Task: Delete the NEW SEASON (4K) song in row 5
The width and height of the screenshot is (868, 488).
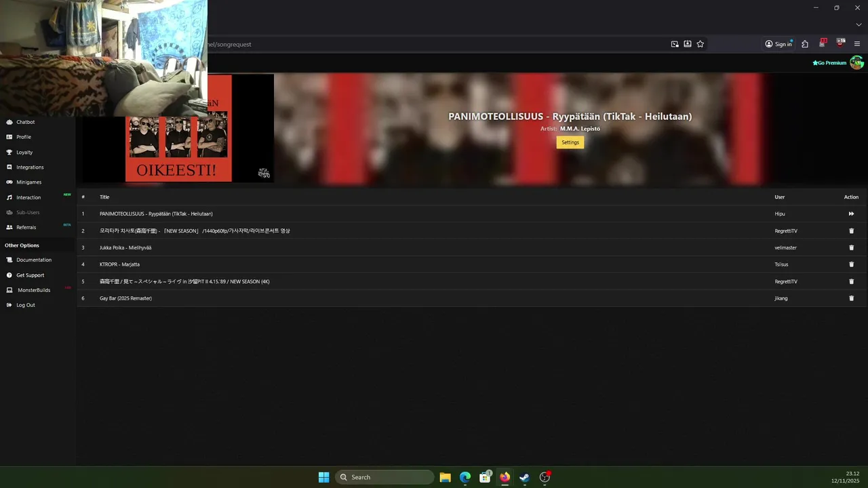Action: [851, 281]
